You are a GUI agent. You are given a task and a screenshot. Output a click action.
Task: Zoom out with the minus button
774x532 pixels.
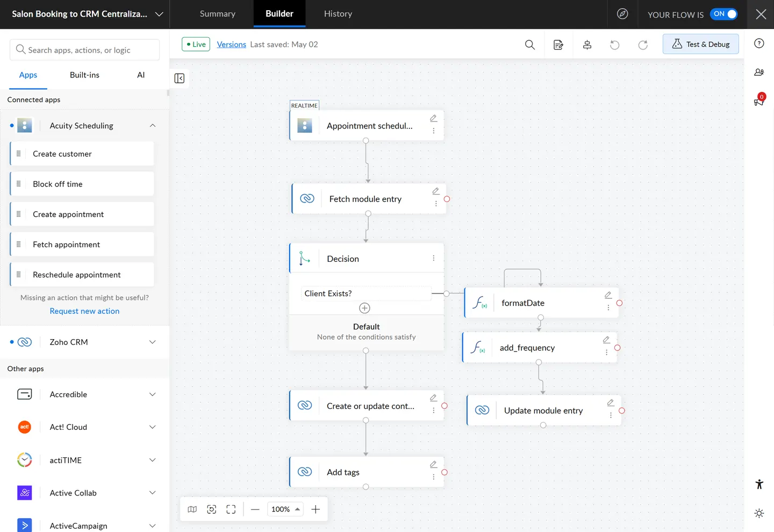tap(255, 509)
